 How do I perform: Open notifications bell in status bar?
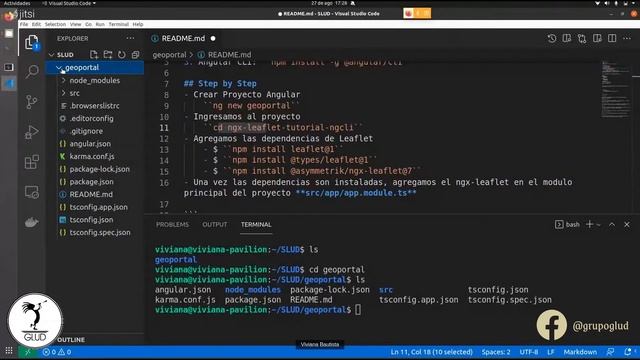[628, 351]
